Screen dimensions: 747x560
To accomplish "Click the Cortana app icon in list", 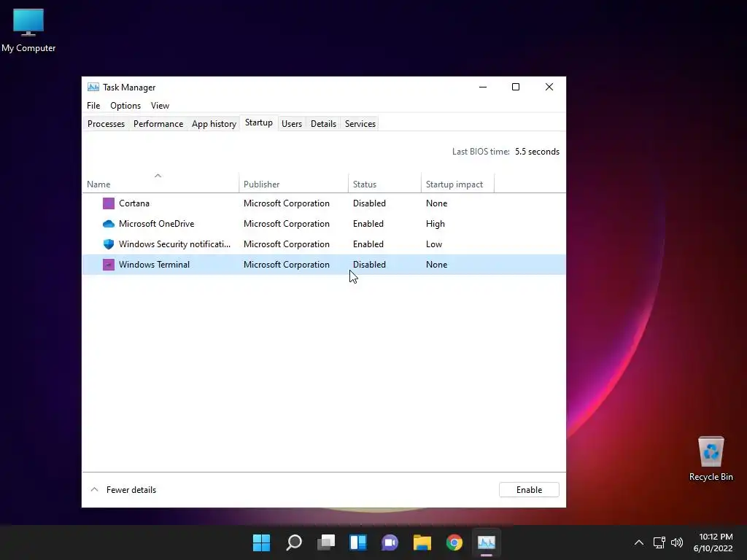I will pyautogui.click(x=109, y=203).
